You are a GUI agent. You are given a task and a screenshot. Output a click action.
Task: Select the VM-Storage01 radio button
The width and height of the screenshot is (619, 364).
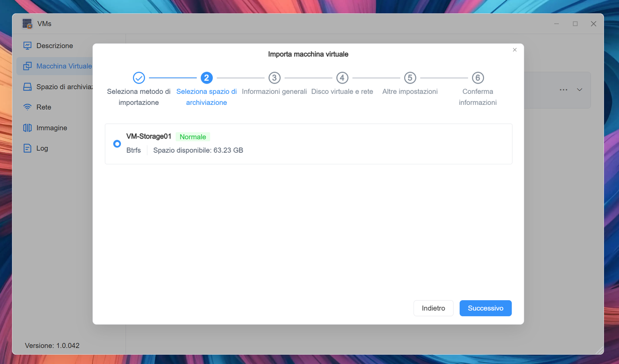click(117, 144)
